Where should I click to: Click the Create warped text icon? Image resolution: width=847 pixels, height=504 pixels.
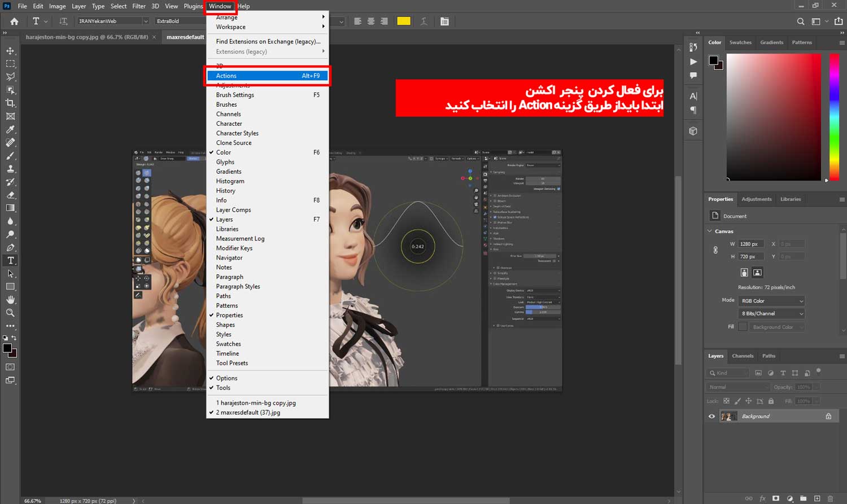423,21
